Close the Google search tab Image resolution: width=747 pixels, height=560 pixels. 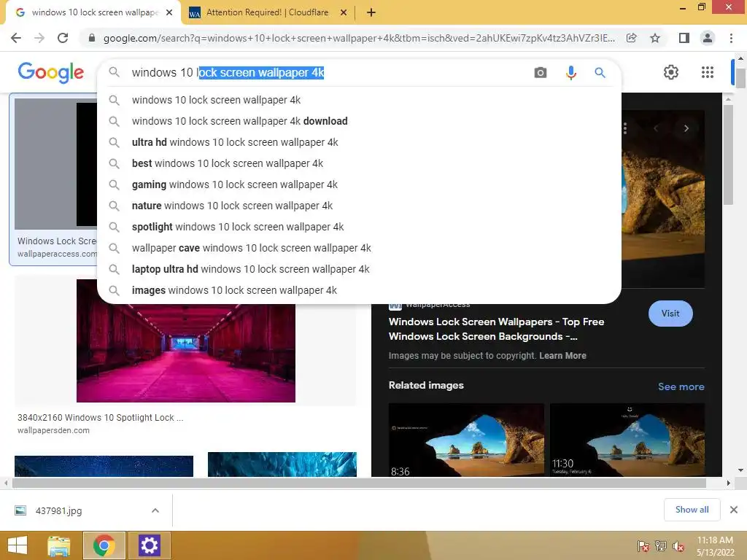[169, 12]
